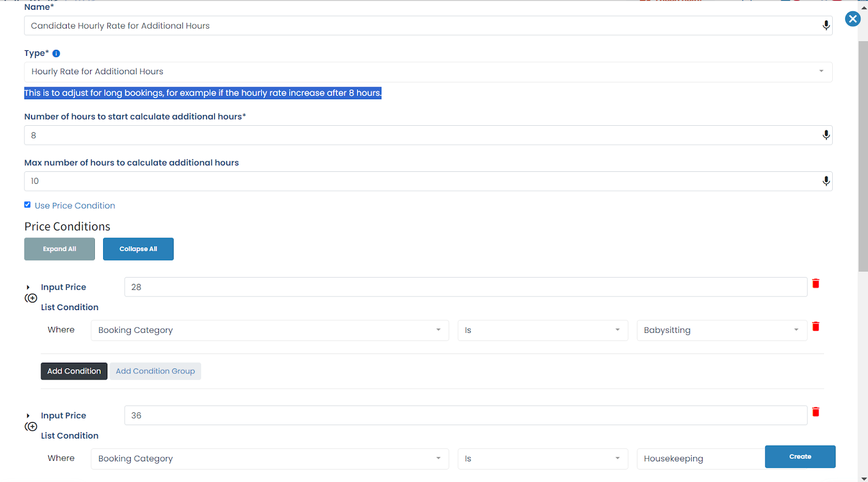Image resolution: width=868 pixels, height=482 pixels.
Task: Open the Is operator dropdown for Babysitting row
Action: [542, 330]
